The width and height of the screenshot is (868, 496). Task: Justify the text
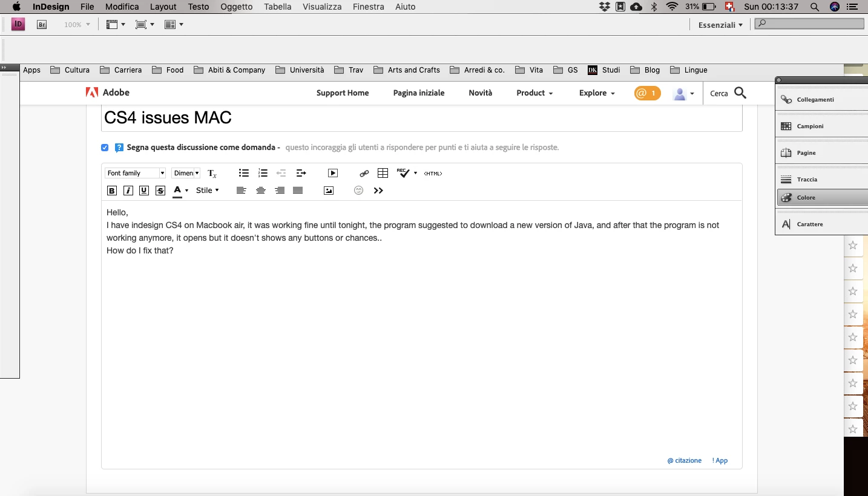[x=298, y=191]
